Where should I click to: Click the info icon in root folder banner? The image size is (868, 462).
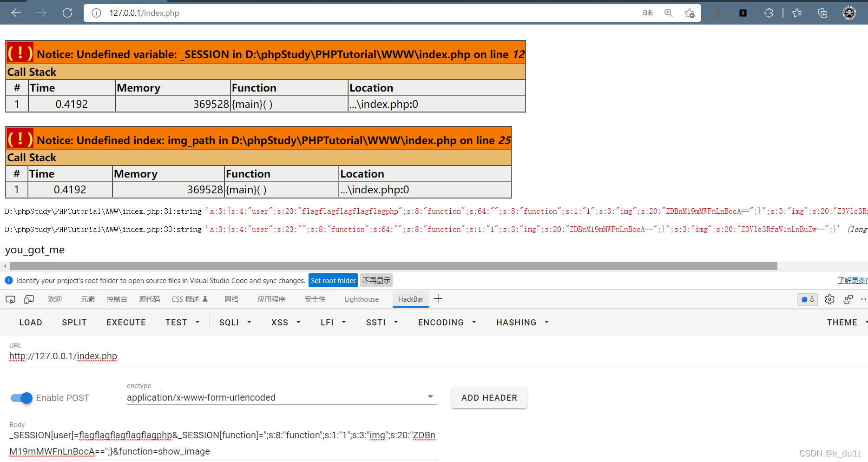[9, 280]
